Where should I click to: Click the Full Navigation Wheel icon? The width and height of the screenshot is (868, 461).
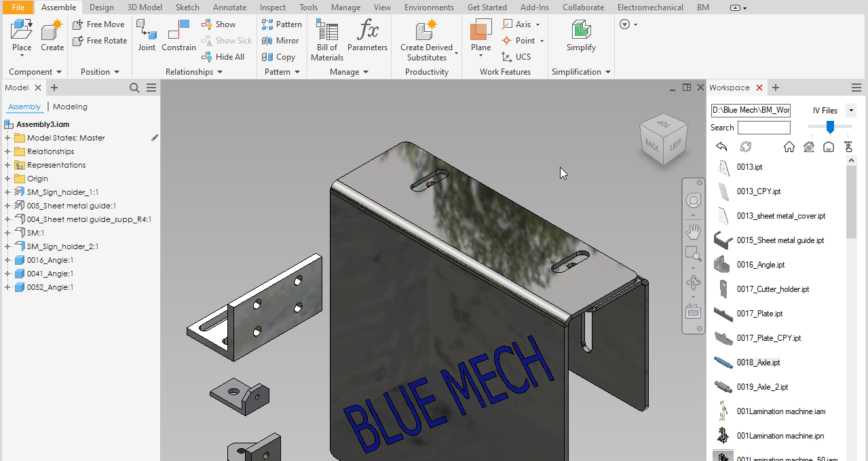click(693, 201)
